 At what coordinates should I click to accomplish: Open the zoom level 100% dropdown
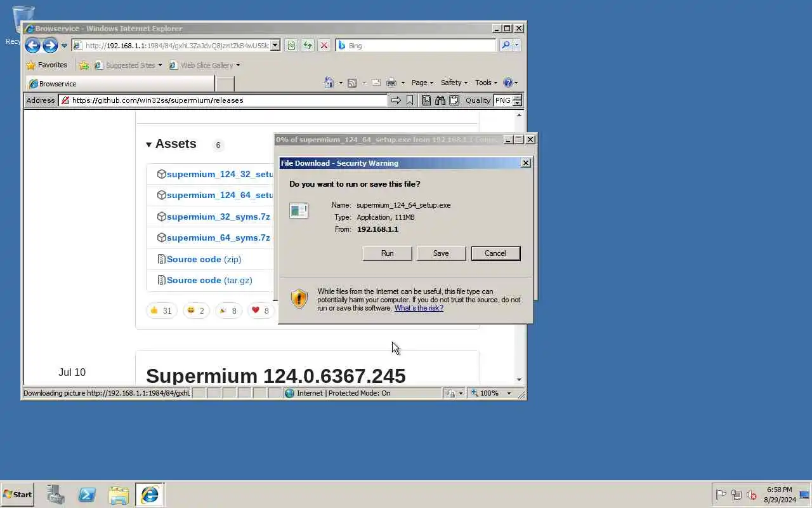(x=509, y=393)
